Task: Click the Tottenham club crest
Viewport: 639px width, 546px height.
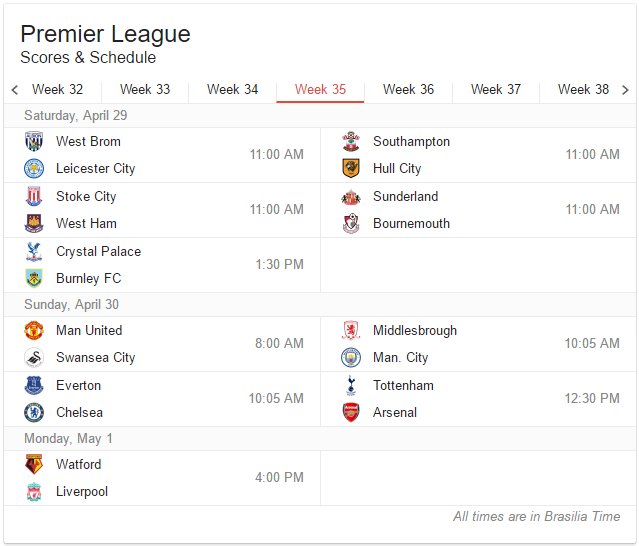Action: click(x=351, y=386)
